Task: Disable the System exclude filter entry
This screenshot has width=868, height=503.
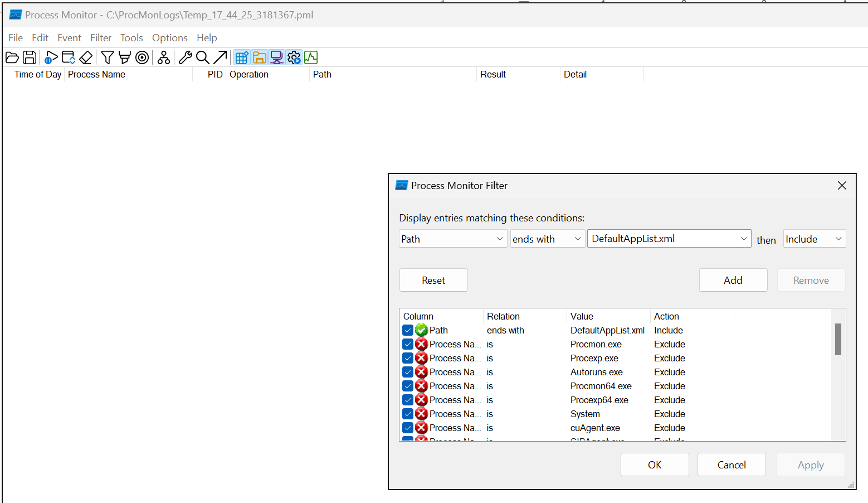Action: [x=407, y=414]
